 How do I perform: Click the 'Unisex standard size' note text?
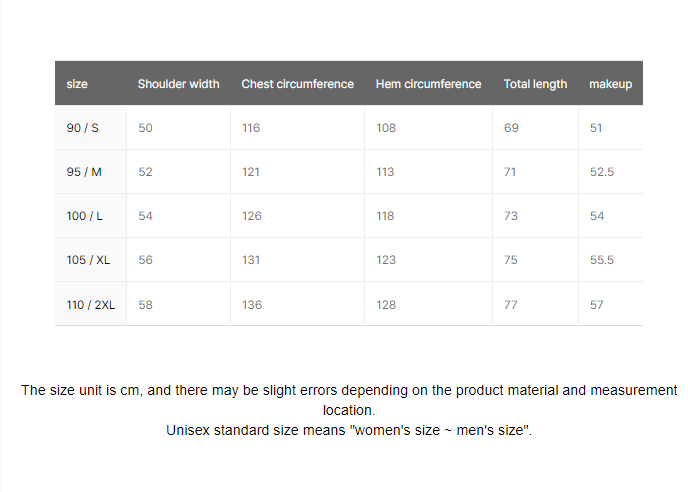pyautogui.click(x=349, y=430)
